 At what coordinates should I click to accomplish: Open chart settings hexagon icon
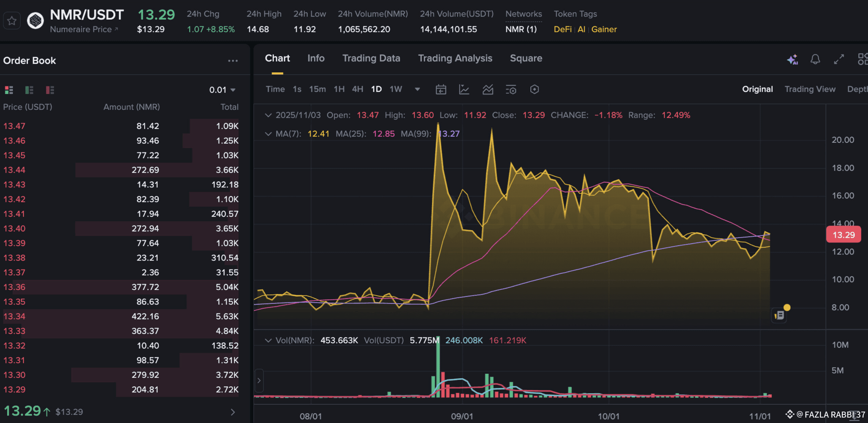[x=534, y=90]
